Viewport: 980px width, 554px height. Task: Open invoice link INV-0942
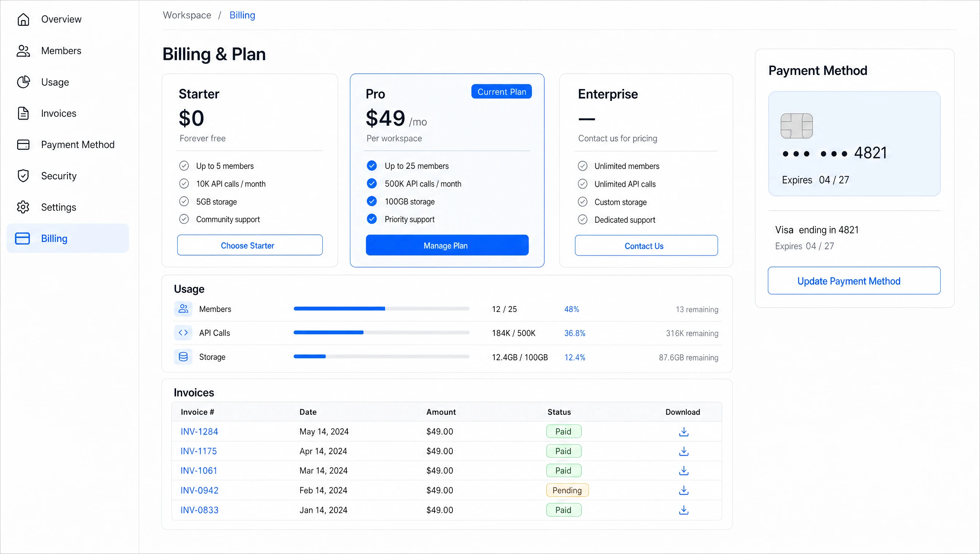pyautogui.click(x=199, y=491)
